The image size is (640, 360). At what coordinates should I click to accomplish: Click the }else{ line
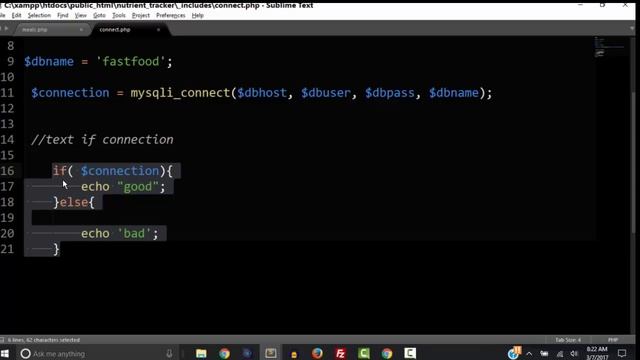click(73, 202)
